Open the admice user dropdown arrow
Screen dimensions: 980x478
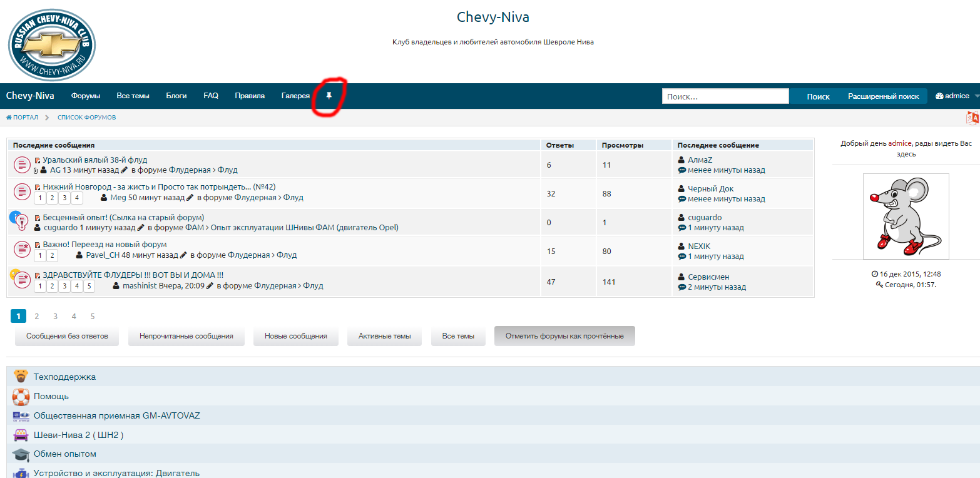coord(976,96)
